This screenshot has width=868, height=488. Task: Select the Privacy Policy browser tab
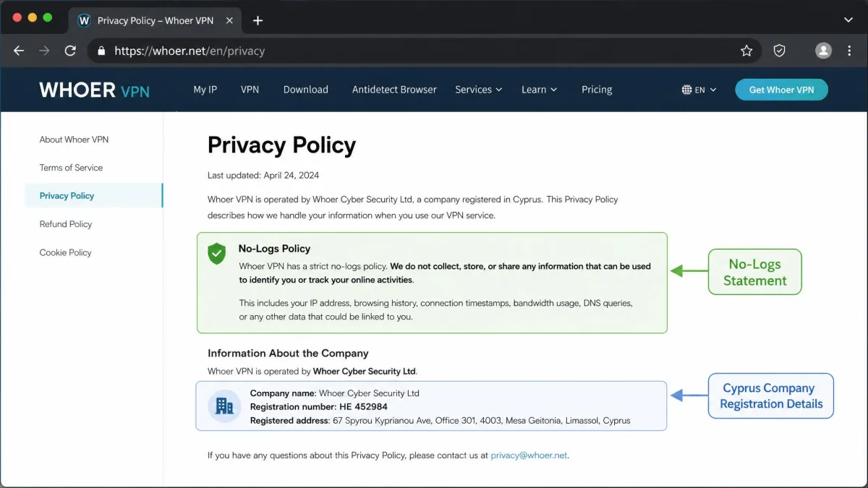(155, 20)
